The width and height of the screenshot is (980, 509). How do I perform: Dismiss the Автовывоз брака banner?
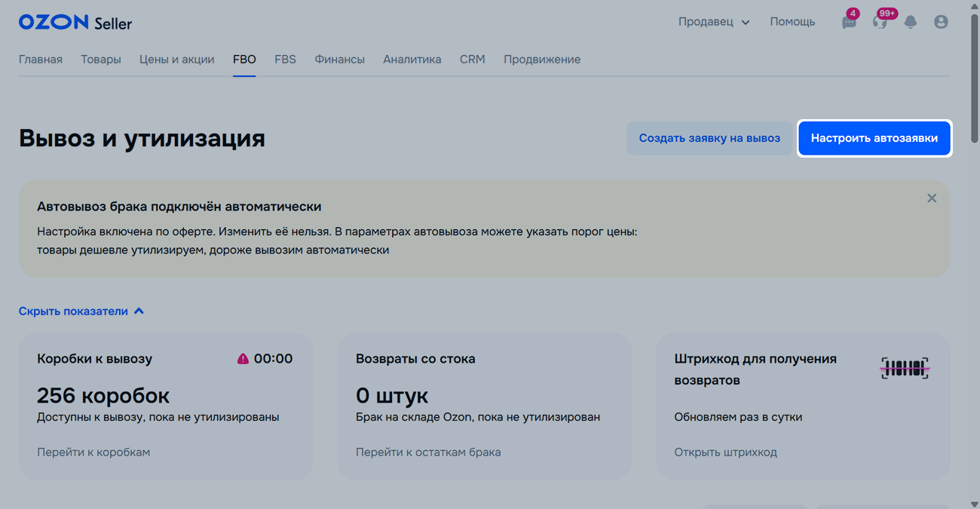[x=932, y=198]
